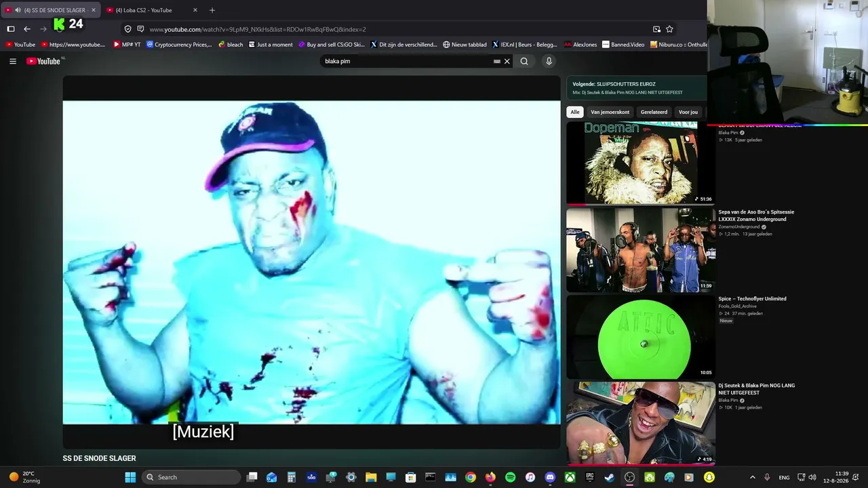This screenshot has width=868, height=488.
Task: Open Microsoft Store from the taskbar
Action: coord(411,477)
